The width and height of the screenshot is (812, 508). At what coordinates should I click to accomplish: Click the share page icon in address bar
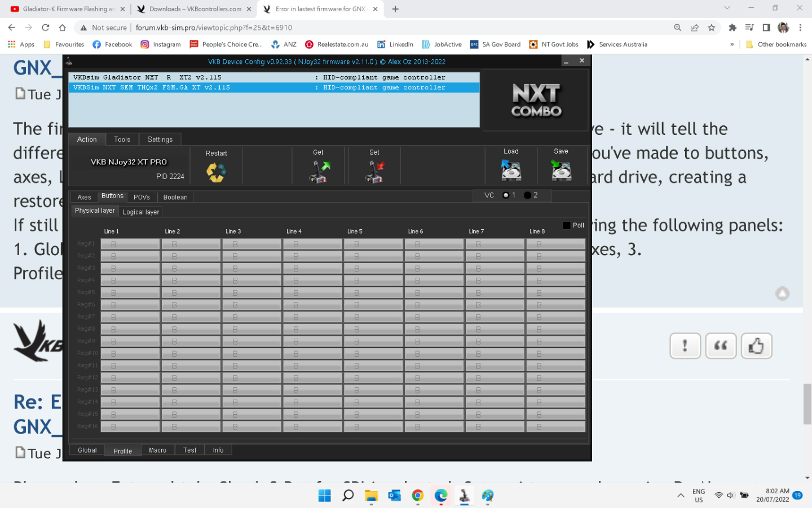point(695,27)
